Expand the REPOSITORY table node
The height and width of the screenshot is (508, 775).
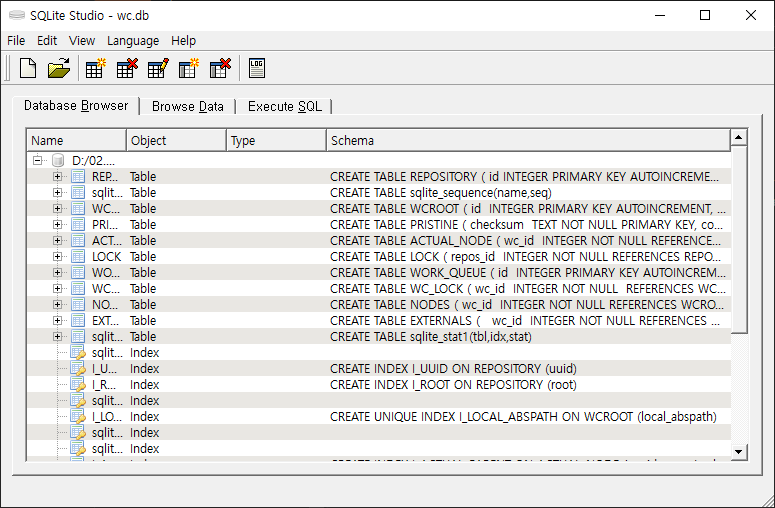57,176
